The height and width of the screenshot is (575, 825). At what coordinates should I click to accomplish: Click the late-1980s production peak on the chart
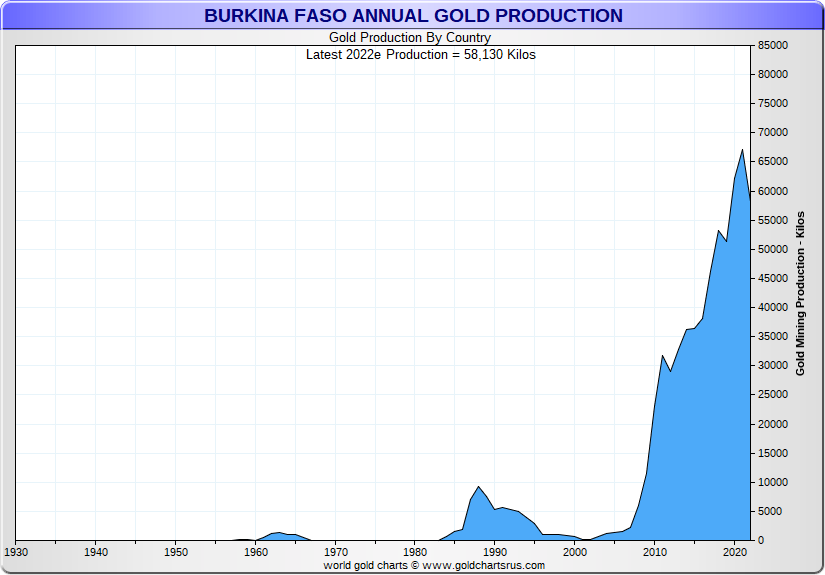479,488
